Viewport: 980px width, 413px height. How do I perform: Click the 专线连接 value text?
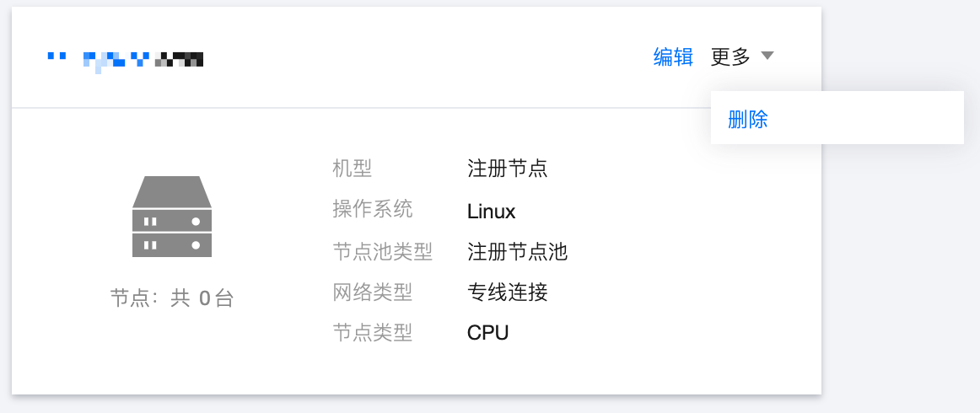508,292
